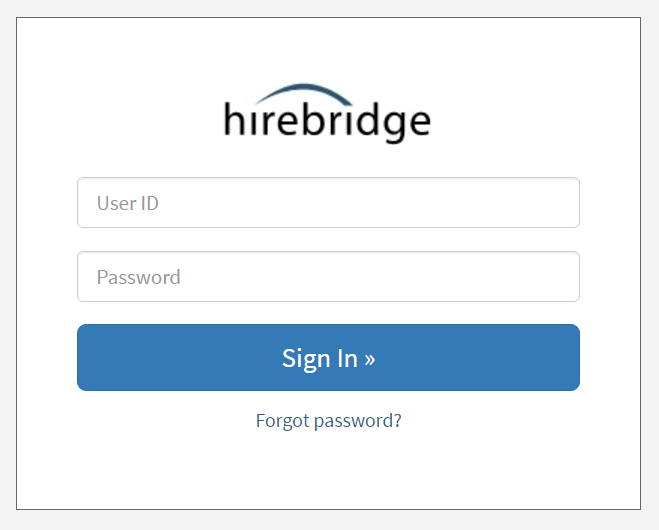The image size is (659, 530).
Task: Click the 'bridge' part of the logo
Action: point(365,121)
